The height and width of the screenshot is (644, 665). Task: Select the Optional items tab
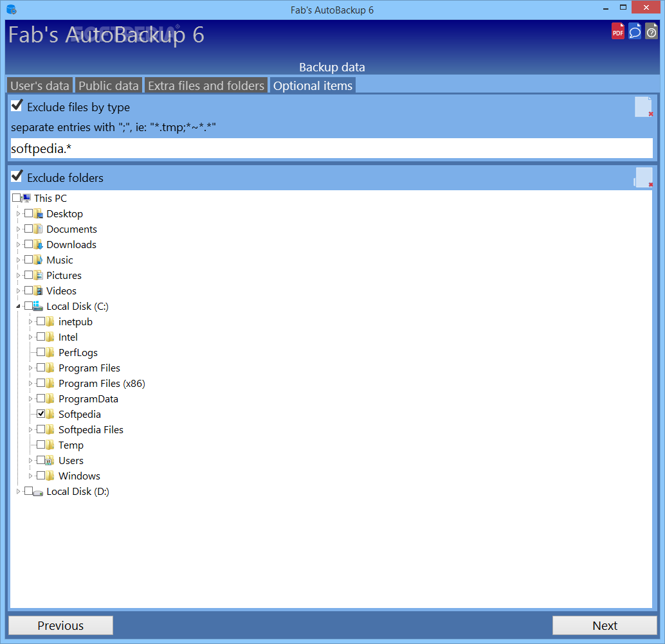point(313,85)
